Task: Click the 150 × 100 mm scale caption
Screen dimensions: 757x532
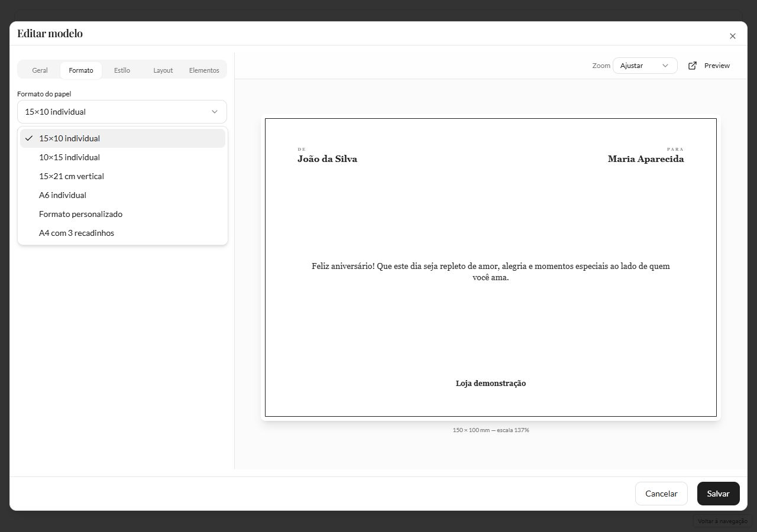Action: pyautogui.click(x=491, y=430)
